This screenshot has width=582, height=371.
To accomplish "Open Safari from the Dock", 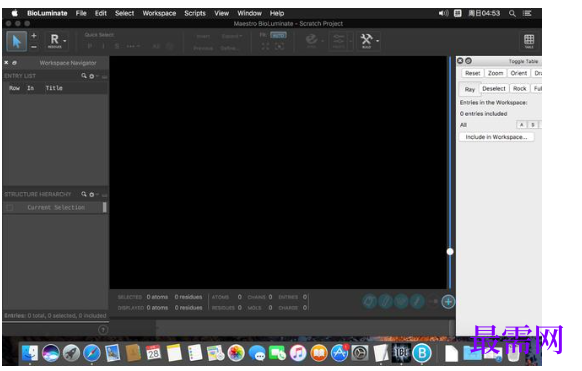I will point(92,352).
